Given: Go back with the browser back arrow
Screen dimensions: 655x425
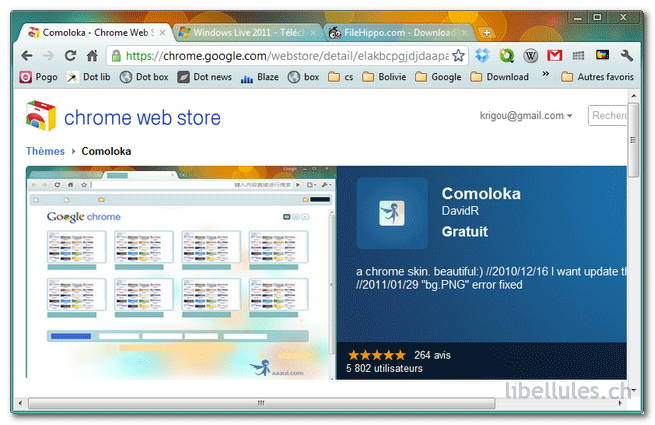Looking at the screenshot, I should (x=27, y=55).
